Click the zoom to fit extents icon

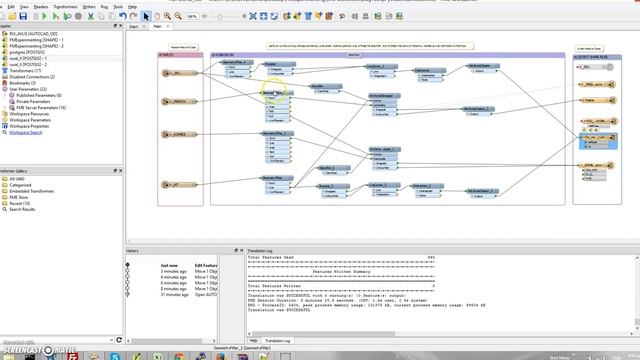coord(253,16)
